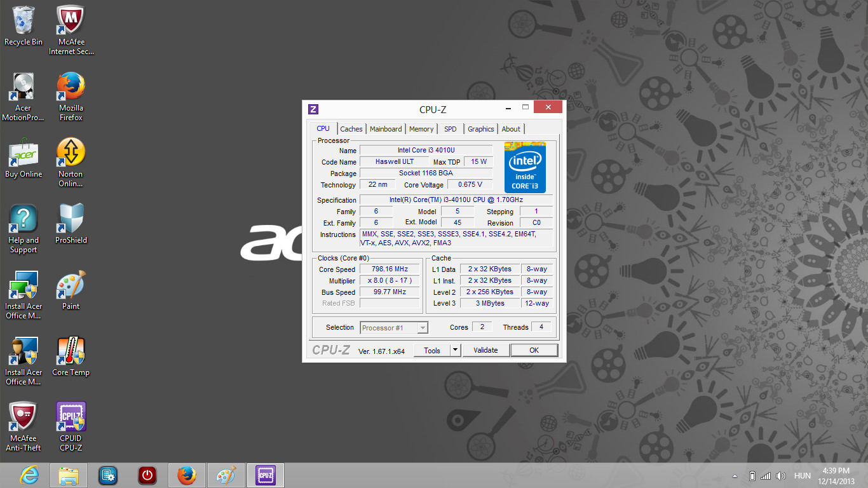Click the Internet Explorer taskbar icon
The height and width of the screenshot is (488, 868).
pos(29,475)
